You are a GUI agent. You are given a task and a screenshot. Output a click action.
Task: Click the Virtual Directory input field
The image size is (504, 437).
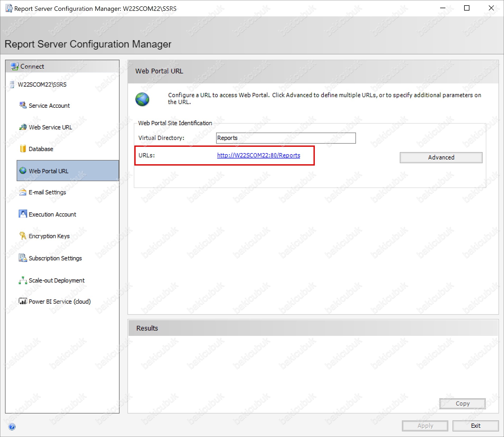(x=286, y=138)
